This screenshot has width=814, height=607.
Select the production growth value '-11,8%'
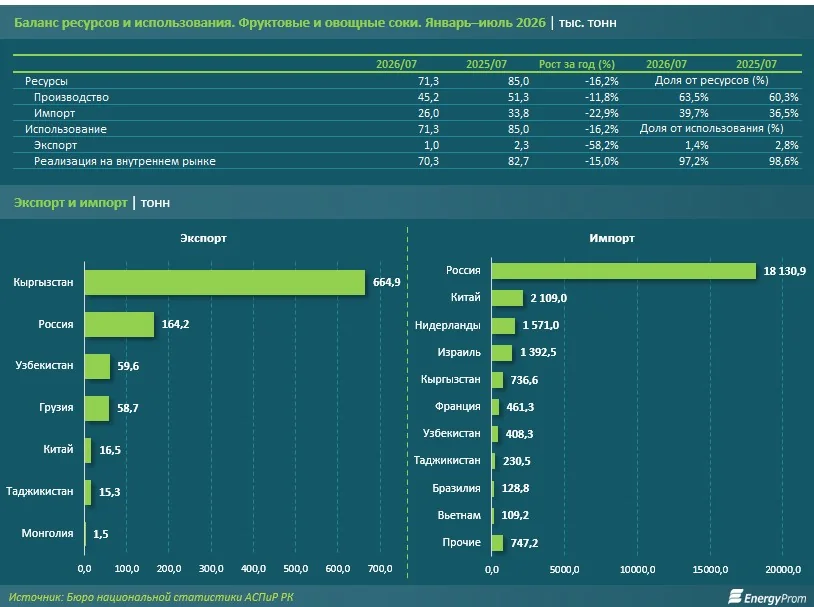602,97
